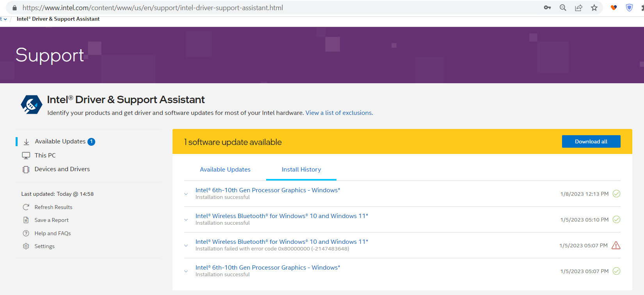Click the 'Support' heading in the purple banner

(50, 55)
